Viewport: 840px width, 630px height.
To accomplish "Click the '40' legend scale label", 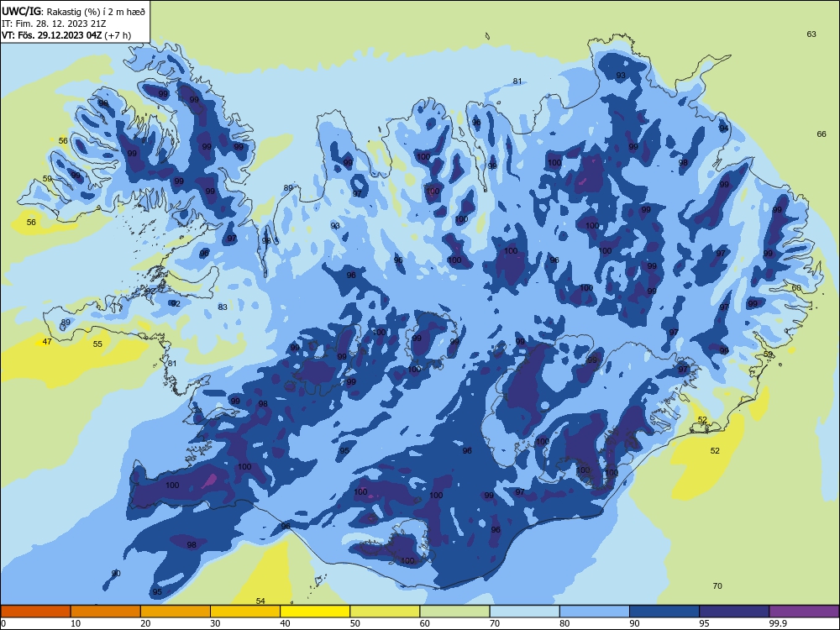I will pyautogui.click(x=285, y=623).
